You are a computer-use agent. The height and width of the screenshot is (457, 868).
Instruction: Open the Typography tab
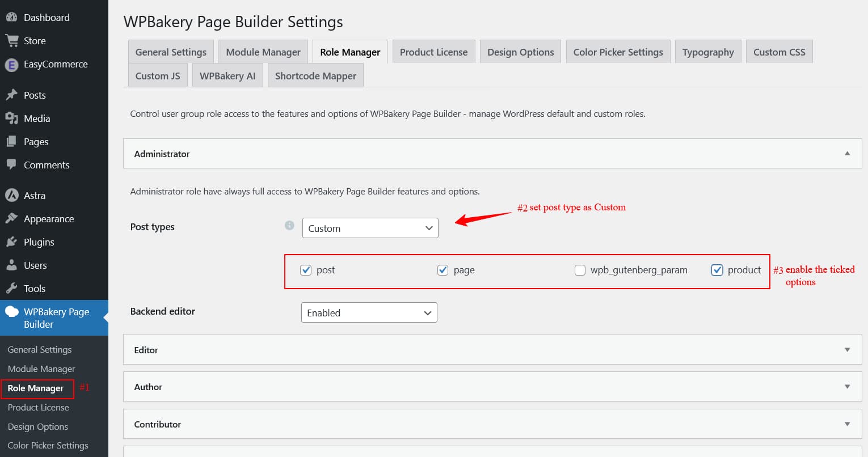[708, 51]
